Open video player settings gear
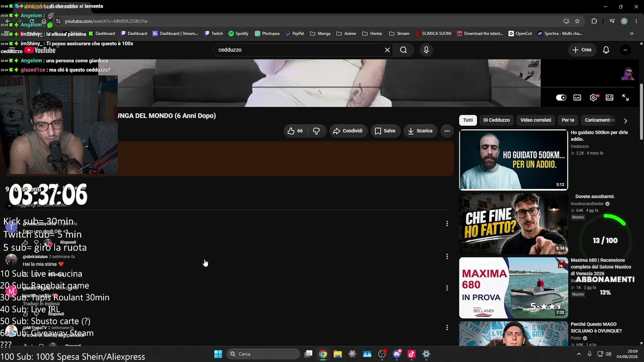644x362 pixels. coord(593,98)
